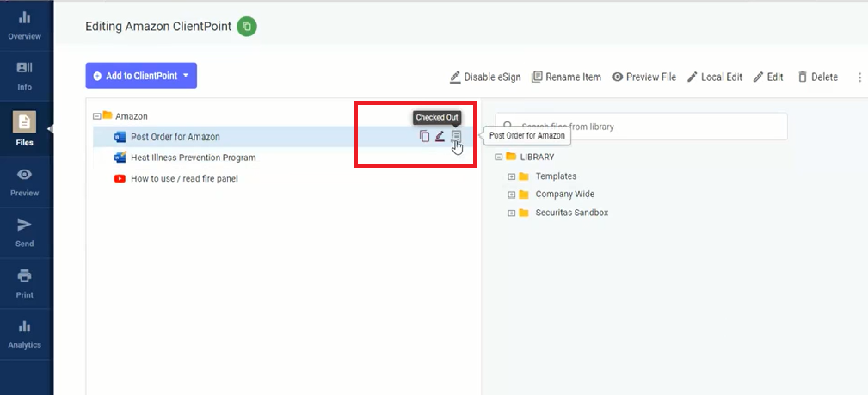Select the Amazon folder

[132, 116]
